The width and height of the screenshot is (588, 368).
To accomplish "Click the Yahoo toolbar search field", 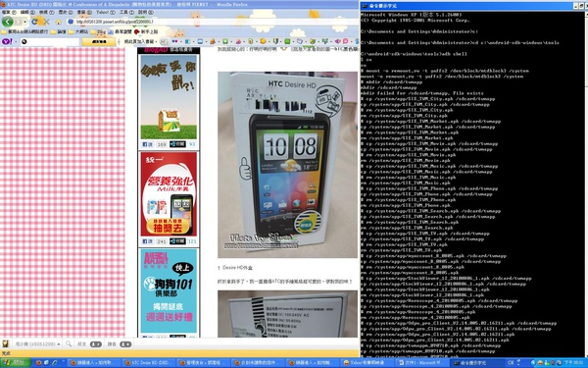I will (50, 41).
